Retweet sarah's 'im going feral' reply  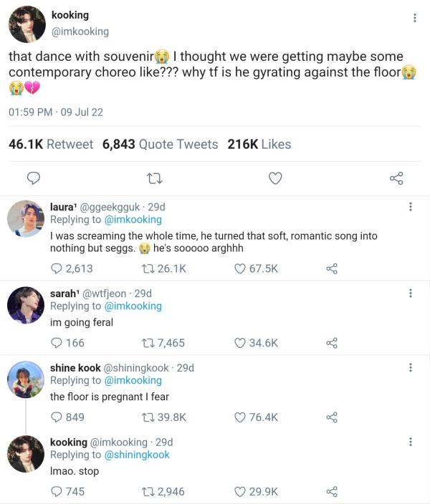pyautogui.click(x=148, y=343)
